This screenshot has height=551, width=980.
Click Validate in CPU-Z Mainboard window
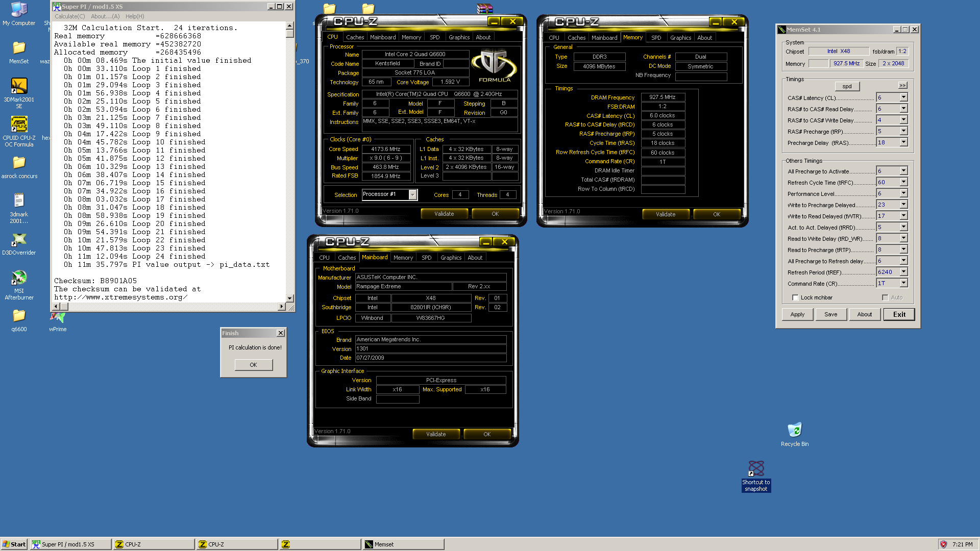tap(435, 434)
